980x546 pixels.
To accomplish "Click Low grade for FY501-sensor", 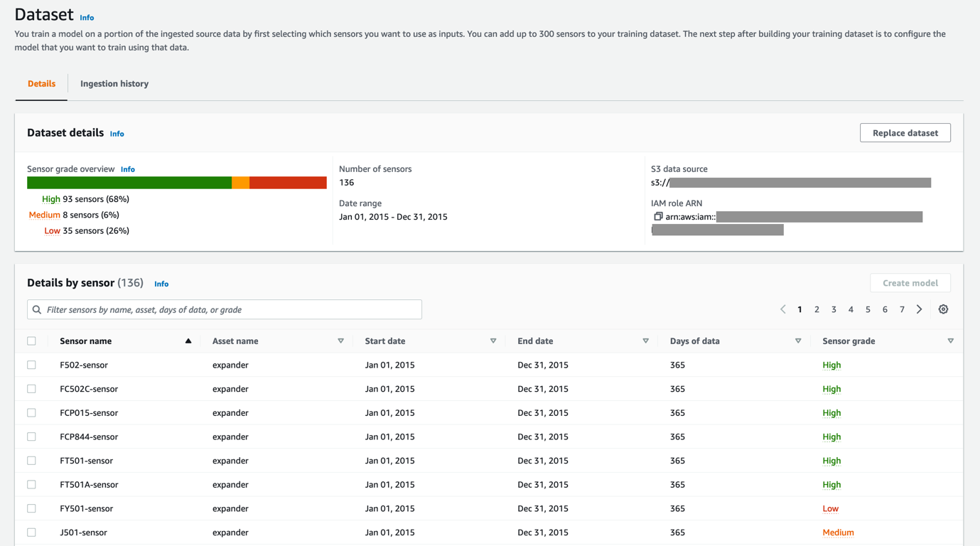I will click(830, 508).
